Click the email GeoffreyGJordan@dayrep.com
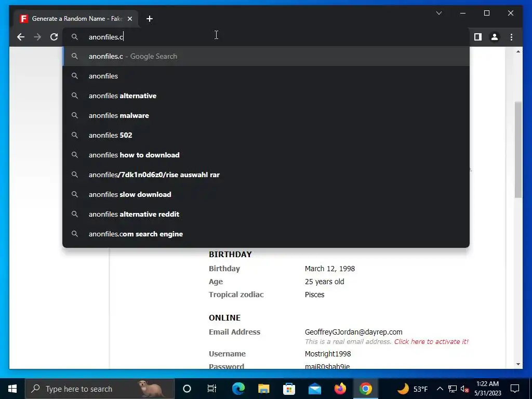Image resolution: width=532 pixels, height=399 pixels. (x=353, y=332)
